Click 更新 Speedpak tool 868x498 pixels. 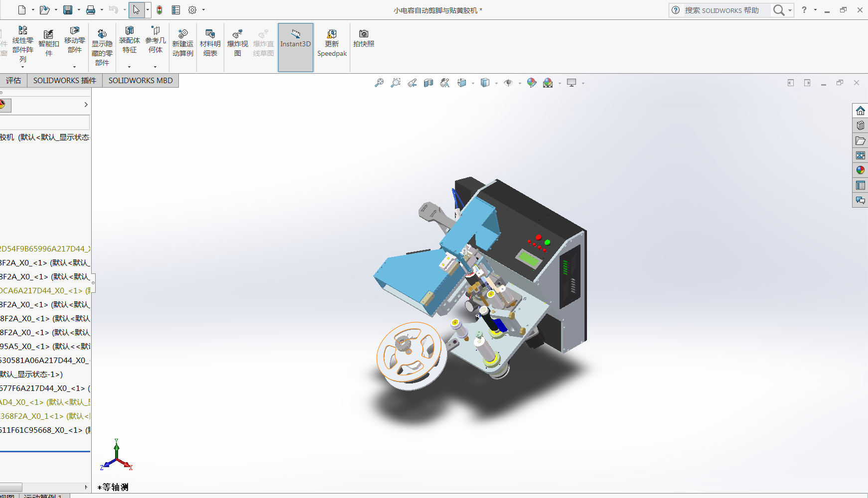point(332,43)
